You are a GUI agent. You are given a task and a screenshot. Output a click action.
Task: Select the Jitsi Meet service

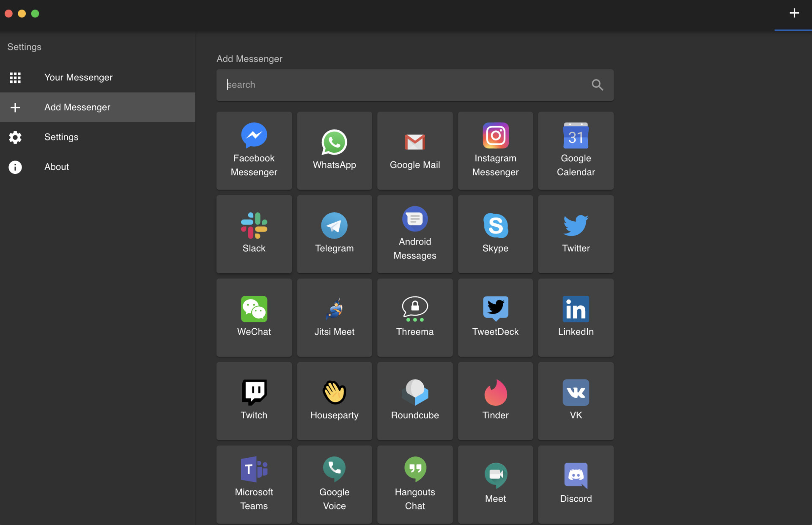[x=334, y=317]
